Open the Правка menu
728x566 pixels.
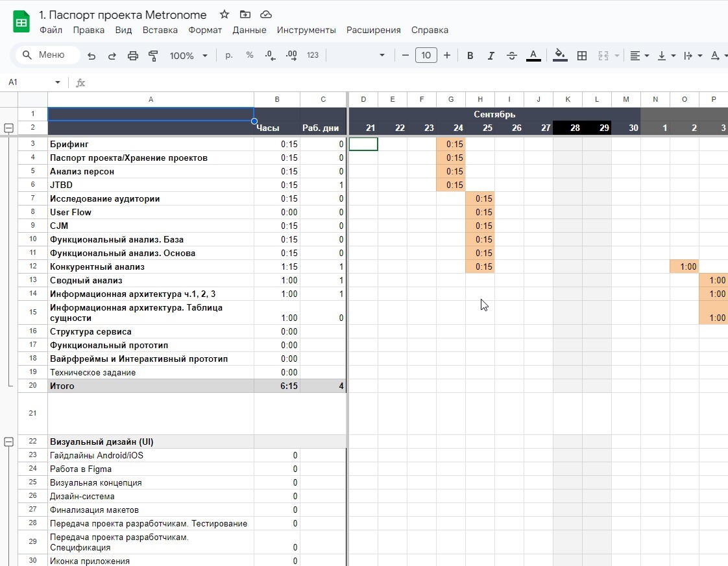click(x=89, y=30)
